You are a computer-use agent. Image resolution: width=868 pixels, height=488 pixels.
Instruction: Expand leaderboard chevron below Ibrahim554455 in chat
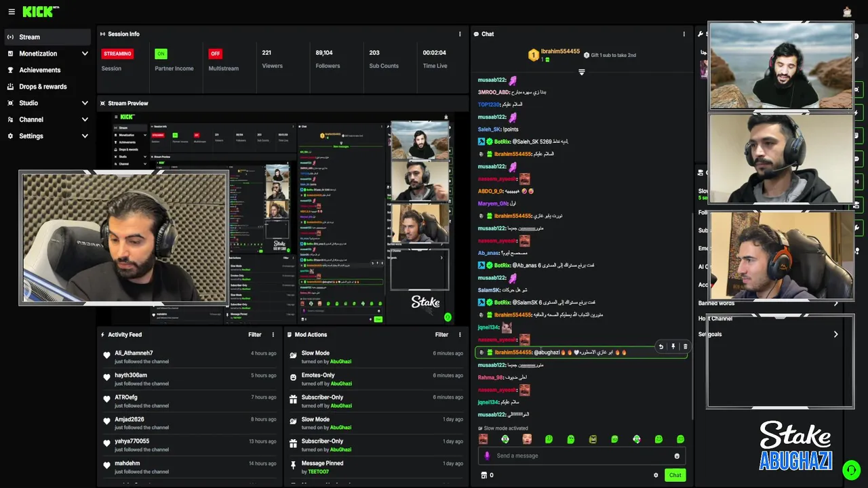tap(581, 72)
